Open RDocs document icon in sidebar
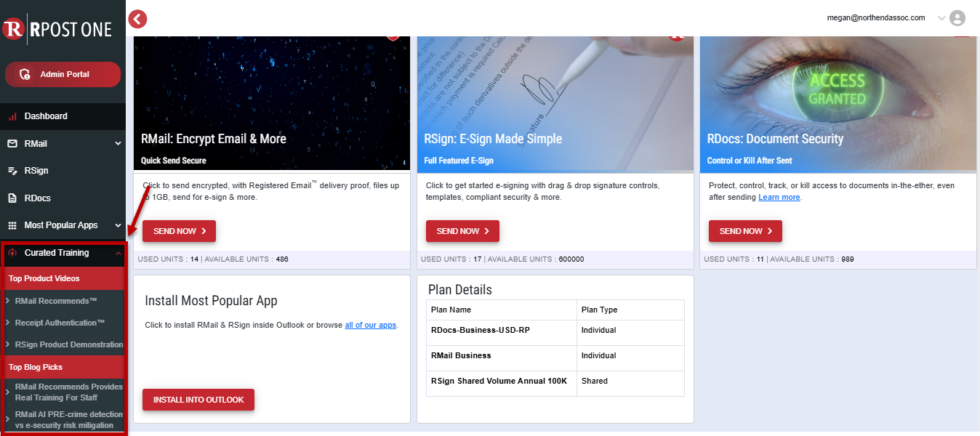The width and height of the screenshot is (980, 436). 12,198
